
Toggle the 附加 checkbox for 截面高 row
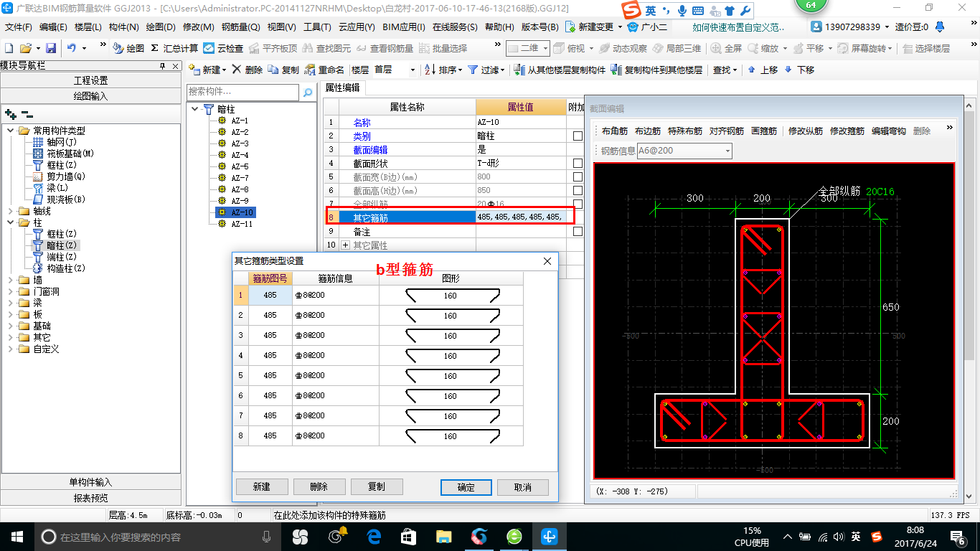pyautogui.click(x=578, y=191)
